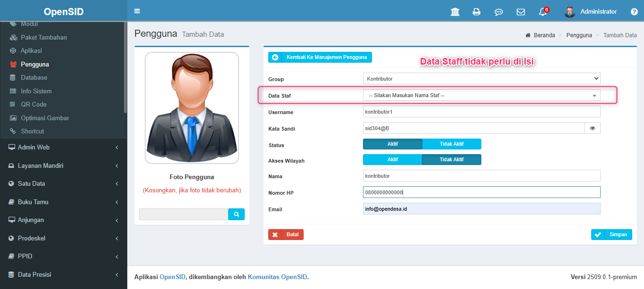Click the help question mark icon

tap(634, 12)
